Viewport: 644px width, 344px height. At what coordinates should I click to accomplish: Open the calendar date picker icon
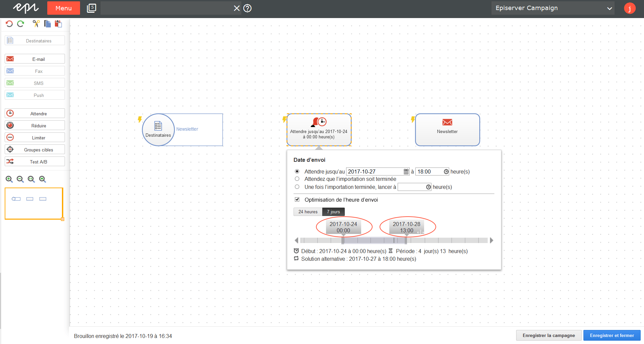(406, 171)
